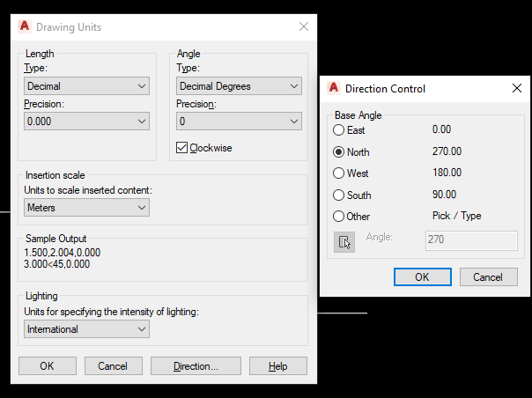Viewport: 532px width, 398px height.
Task: Open the lighting units International dropdown
Action: tap(86, 328)
